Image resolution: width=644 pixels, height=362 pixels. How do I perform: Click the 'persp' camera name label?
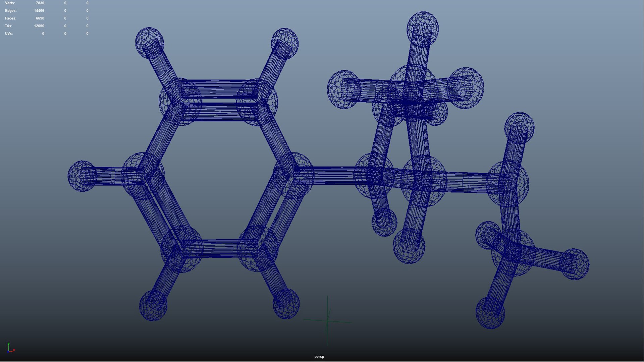[319, 357]
